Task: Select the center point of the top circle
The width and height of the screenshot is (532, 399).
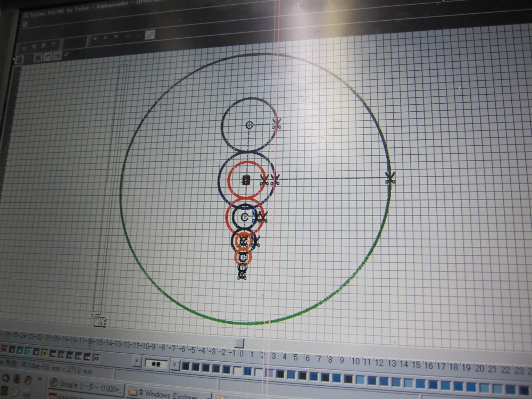Action: 249,125
